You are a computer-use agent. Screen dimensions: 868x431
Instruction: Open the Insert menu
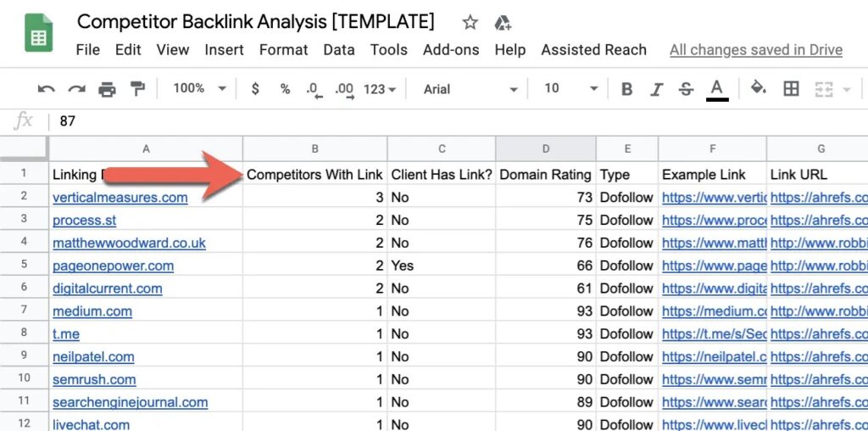[x=224, y=50]
